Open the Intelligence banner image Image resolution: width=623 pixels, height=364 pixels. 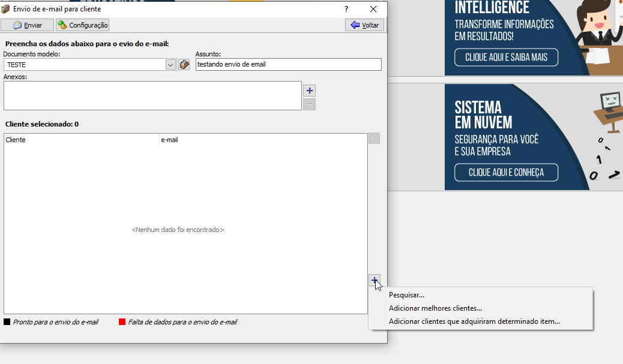pyautogui.click(x=534, y=38)
